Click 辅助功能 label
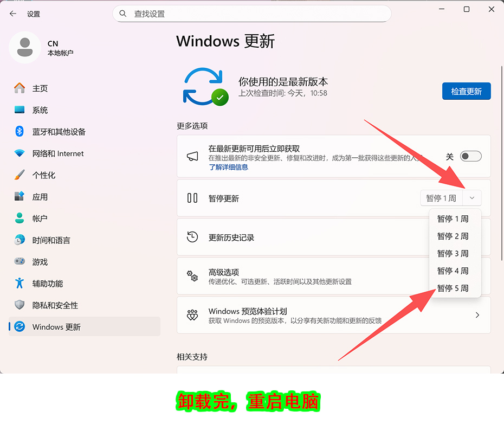This screenshot has height=437, width=504. pyautogui.click(x=48, y=284)
